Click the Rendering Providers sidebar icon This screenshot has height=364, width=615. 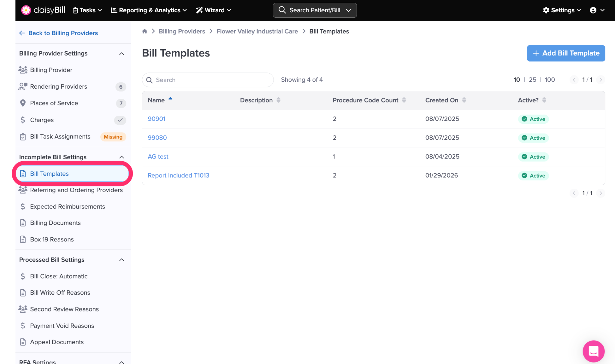tap(23, 86)
